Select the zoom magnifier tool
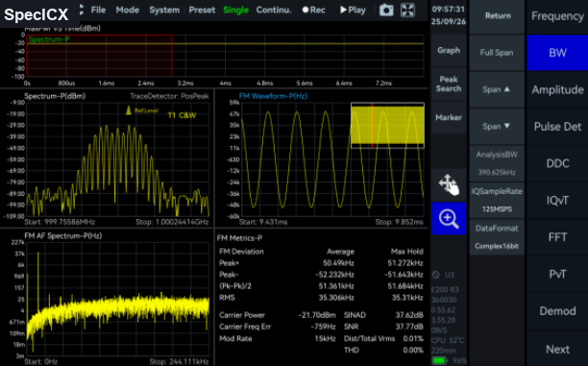588x366 pixels. tap(449, 219)
